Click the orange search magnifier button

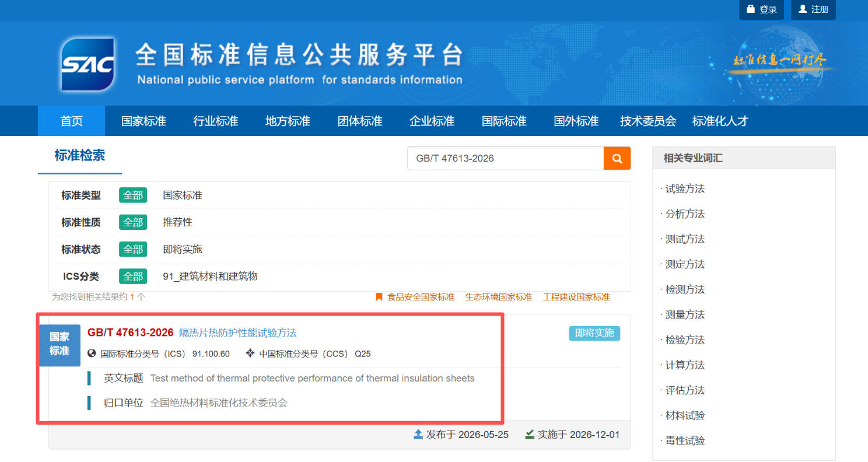[x=617, y=158]
